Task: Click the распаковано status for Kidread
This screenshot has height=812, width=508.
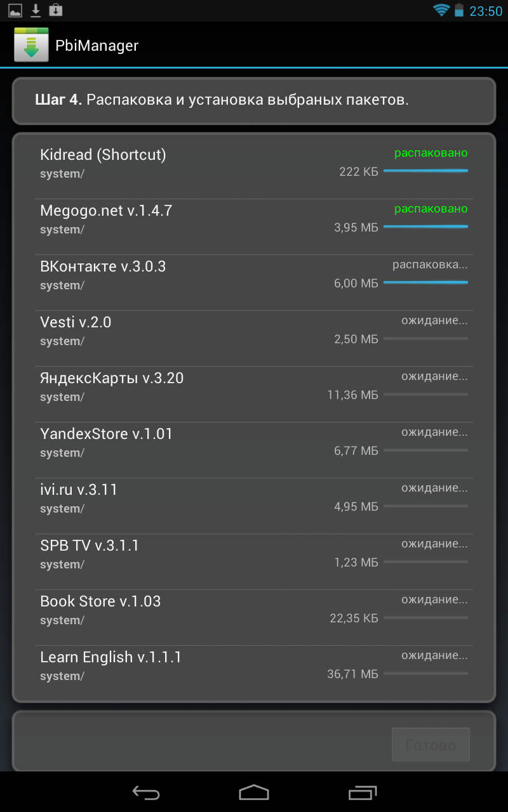Action: tap(431, 153)
